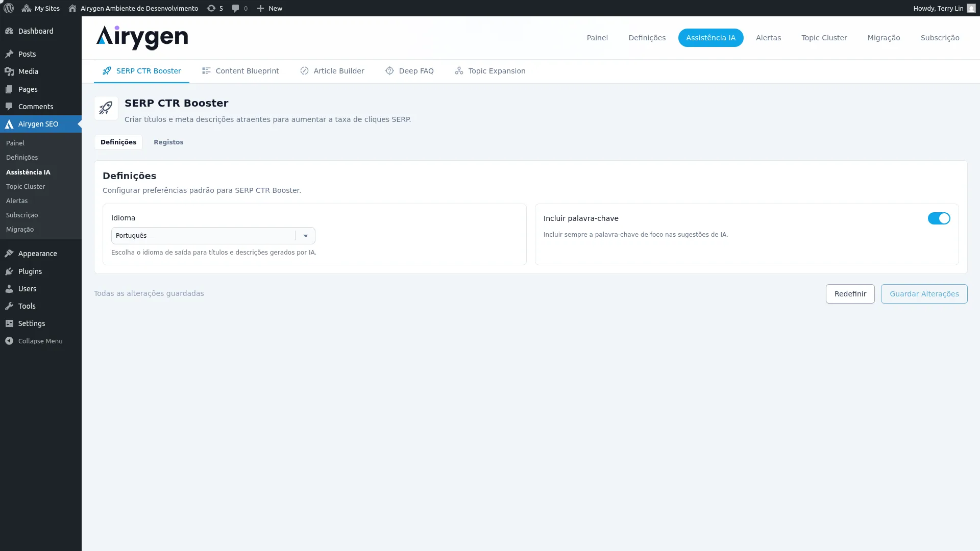980x551 pixels.
Task: Toggle the Incluir palavra-chave switch
Action: click(939, 218)
